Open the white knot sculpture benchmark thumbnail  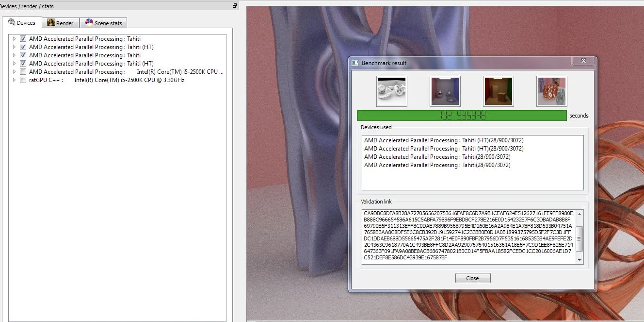392,91
